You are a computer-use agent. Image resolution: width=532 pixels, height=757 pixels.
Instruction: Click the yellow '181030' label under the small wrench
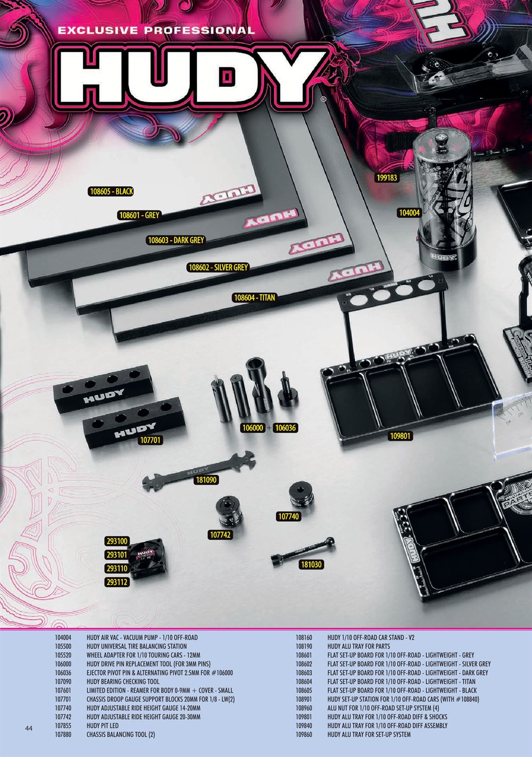311,564
